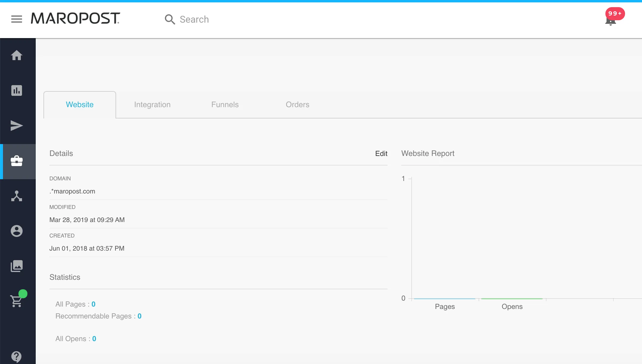Click Edit next to Details

pyautogui.click(x=381, y=154)
